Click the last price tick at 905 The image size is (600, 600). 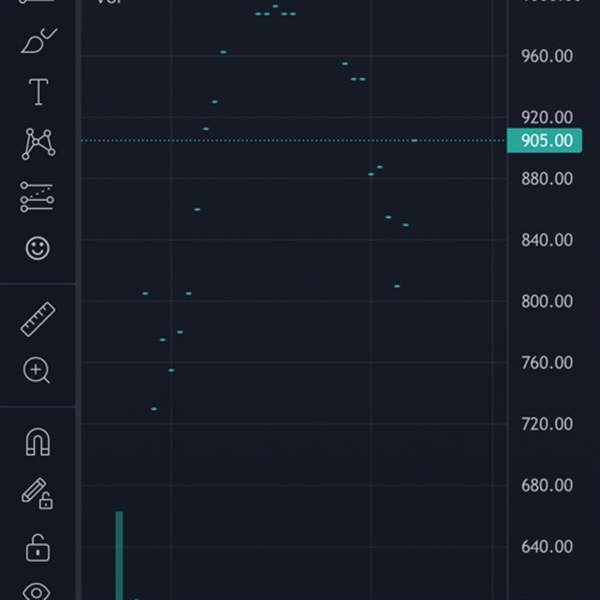point(414,140)
